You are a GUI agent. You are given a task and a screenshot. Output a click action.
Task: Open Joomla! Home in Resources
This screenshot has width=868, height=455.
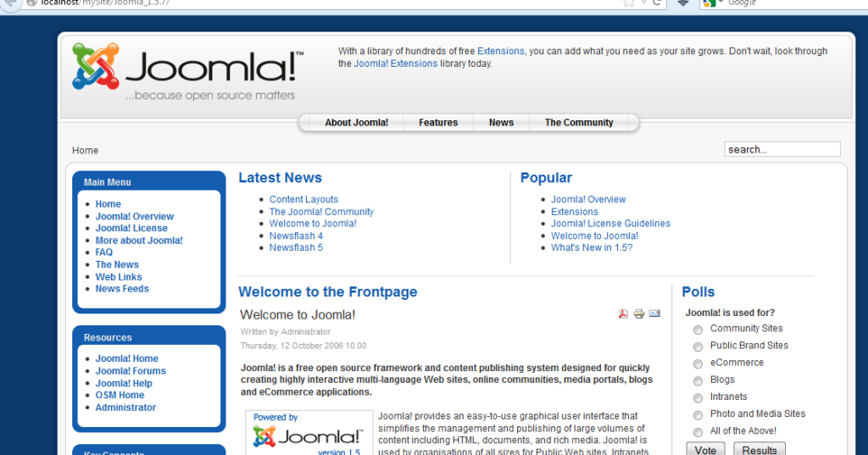(127, 358)
